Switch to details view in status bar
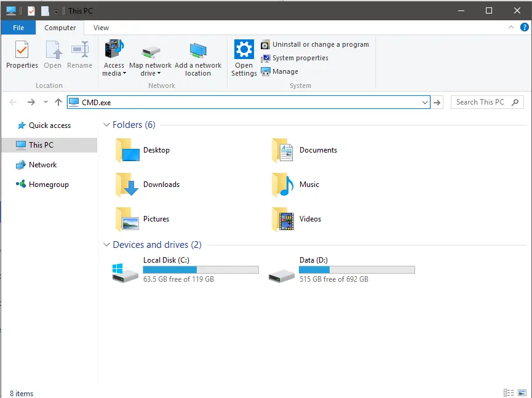 coord(509,393)
